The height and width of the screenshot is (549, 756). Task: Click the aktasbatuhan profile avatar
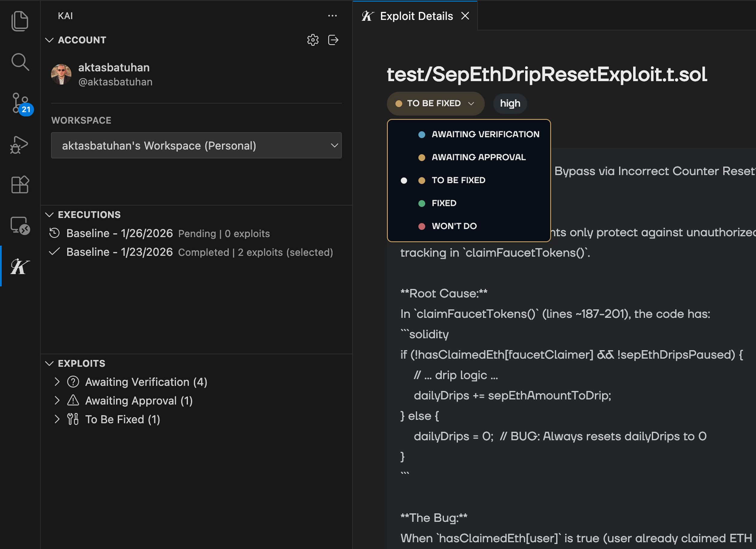62,74
